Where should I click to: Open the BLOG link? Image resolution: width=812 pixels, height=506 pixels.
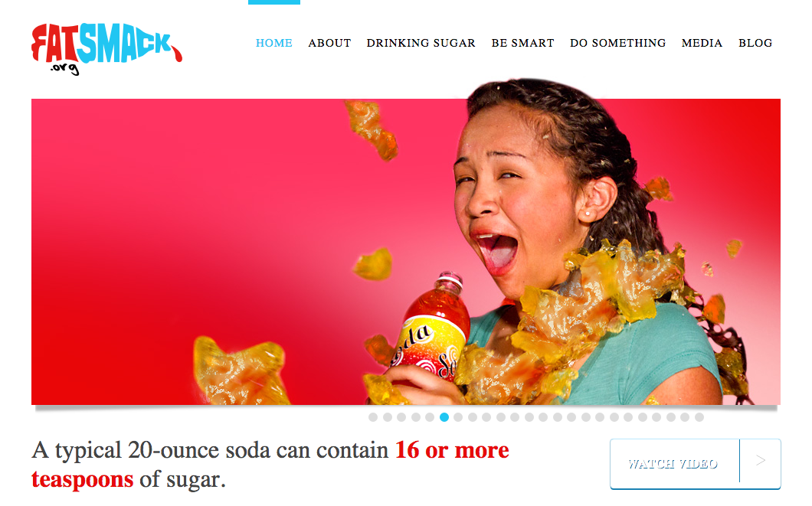[x=755, y=43]
